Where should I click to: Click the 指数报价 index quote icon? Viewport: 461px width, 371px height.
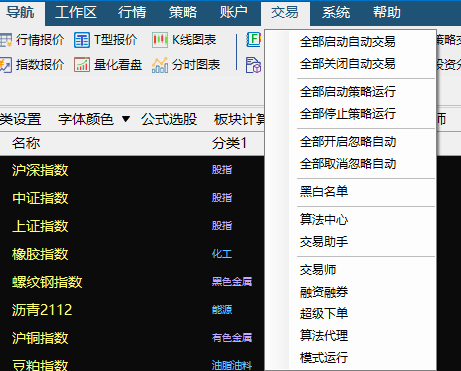[x=5, y=65]
